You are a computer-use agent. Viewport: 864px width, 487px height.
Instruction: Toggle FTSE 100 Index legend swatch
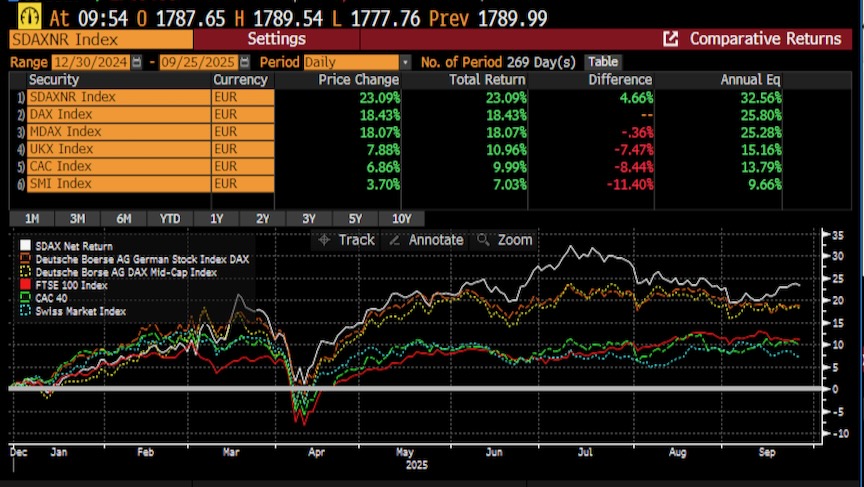click(25, 284)
